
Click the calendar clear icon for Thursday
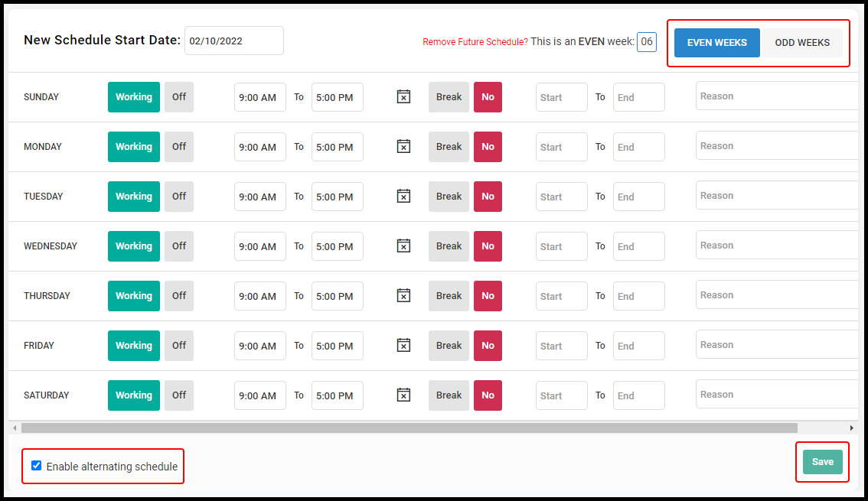point(403,296)
